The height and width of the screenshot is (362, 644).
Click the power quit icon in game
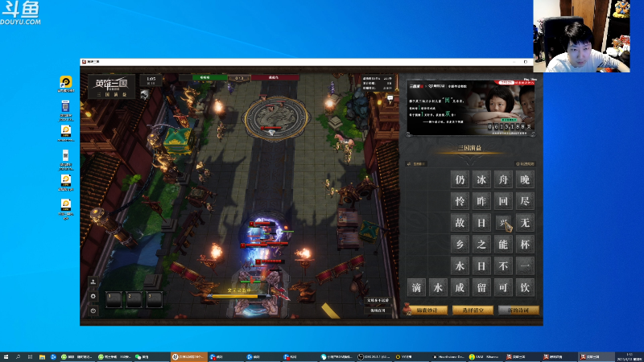[93, 311]
